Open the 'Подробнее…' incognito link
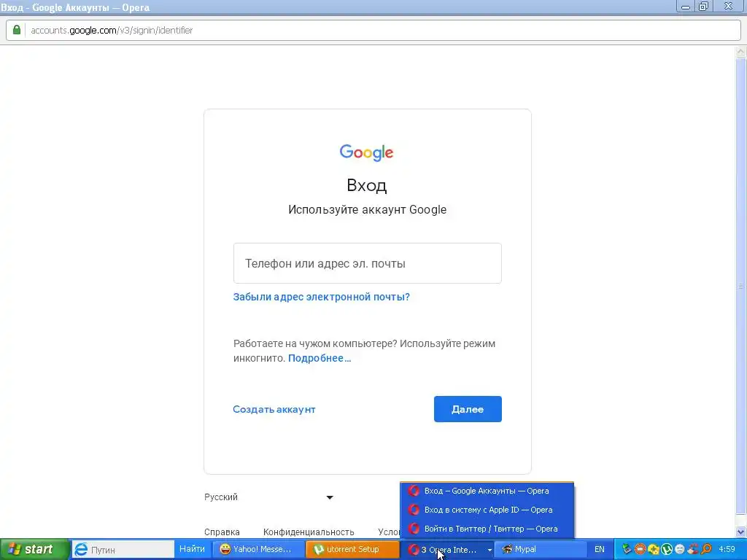 (x=320, y=358)
